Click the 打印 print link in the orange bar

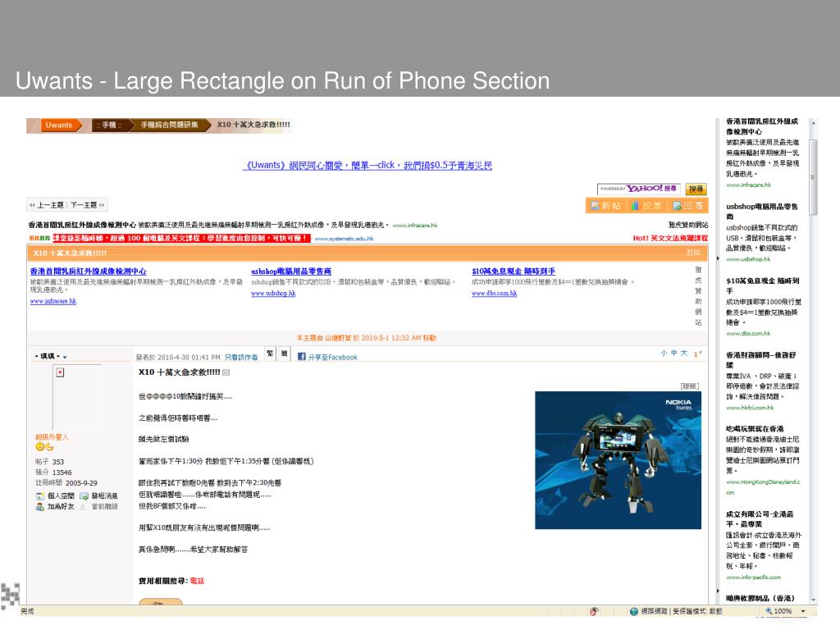693,253
